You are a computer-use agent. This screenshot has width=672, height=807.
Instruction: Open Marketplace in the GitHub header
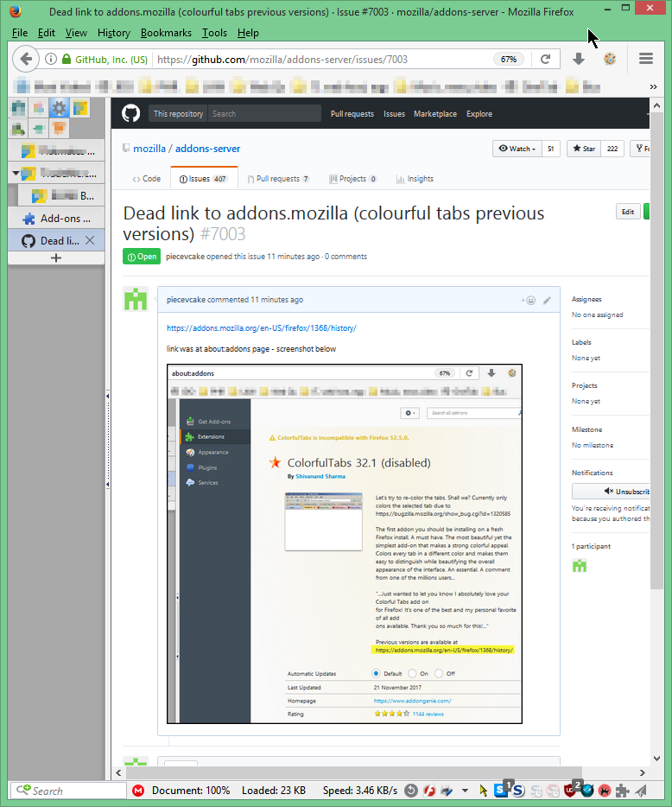(x=435, y=114)
